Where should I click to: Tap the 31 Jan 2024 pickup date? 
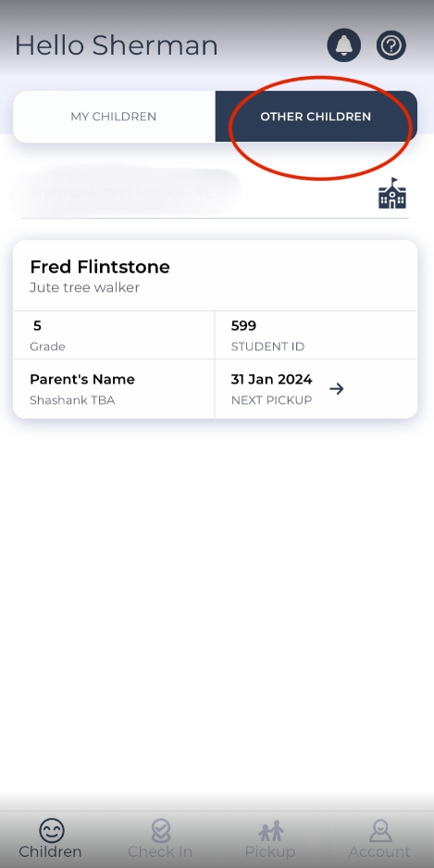[x=271, y=379]
